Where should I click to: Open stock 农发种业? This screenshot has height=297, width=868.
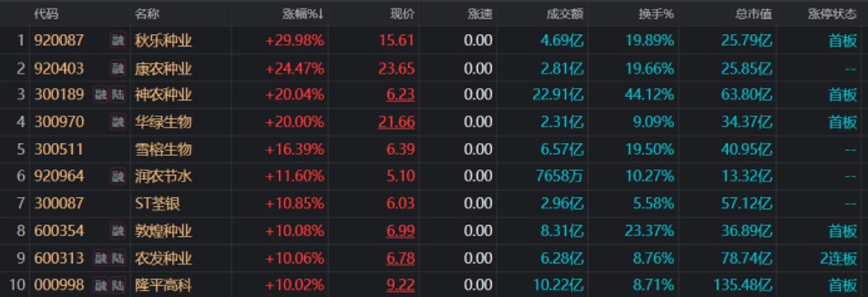[163, 257]
